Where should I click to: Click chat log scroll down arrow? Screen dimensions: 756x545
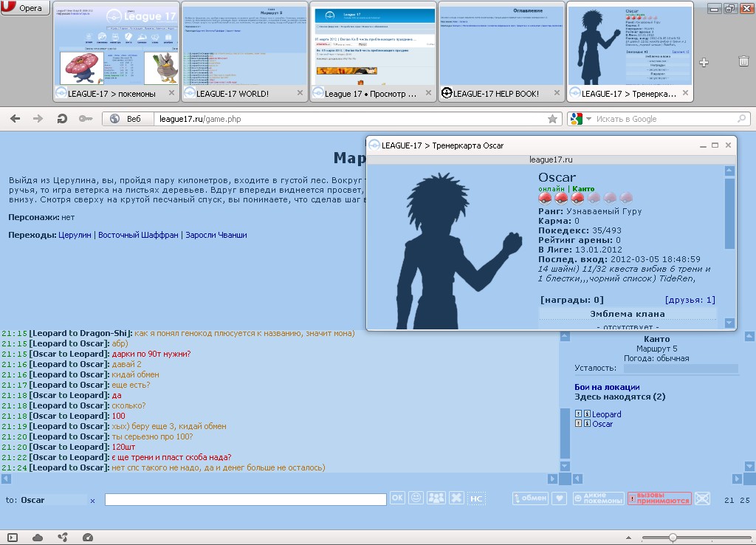click(x=565, y=467)
